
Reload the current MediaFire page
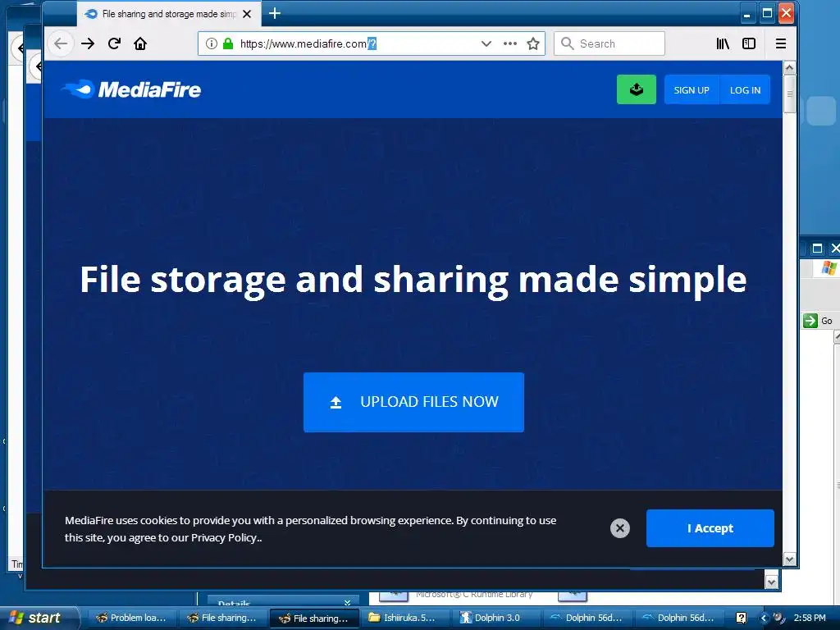click(x=114, y=43)
